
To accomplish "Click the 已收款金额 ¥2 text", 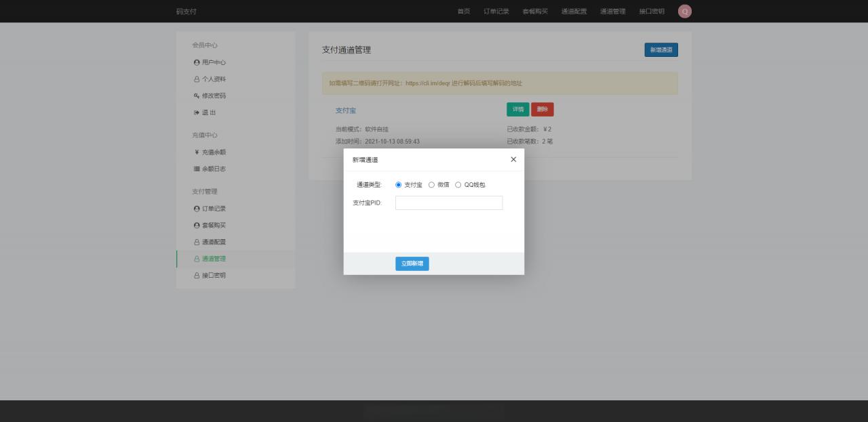I will tap(529, 129).
